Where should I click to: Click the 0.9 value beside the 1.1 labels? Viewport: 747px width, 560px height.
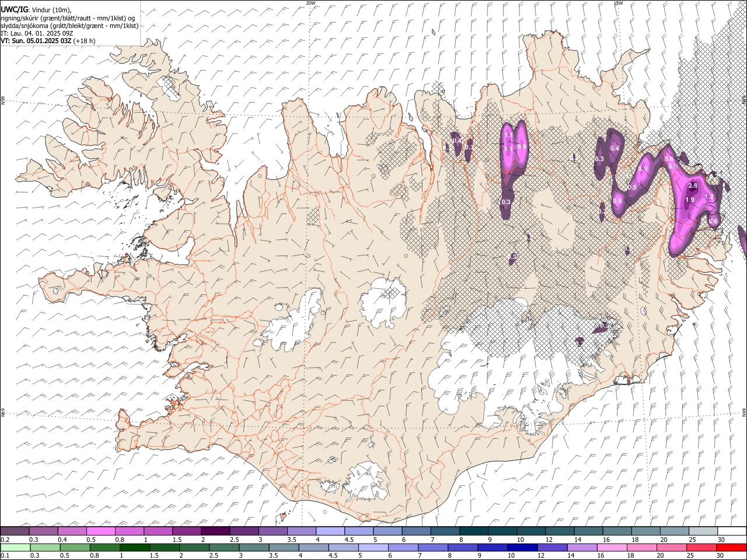click(522, 146)
